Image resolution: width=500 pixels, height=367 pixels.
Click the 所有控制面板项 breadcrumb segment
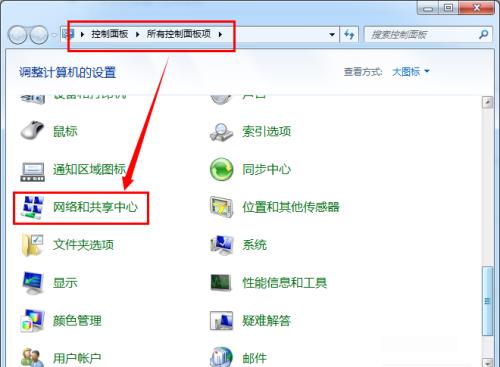(179, 34)
